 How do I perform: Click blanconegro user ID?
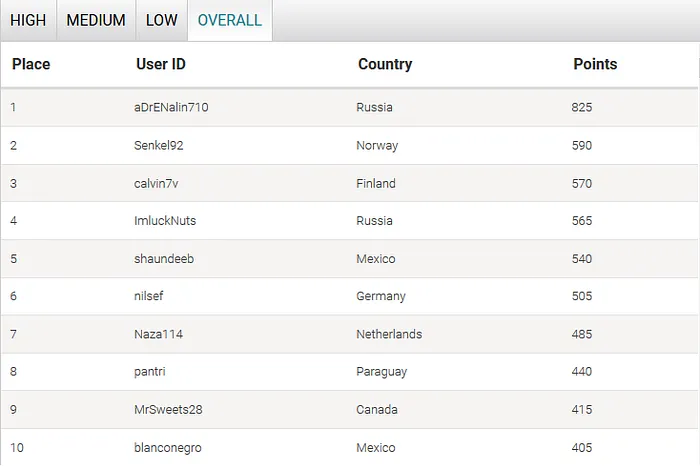[169, 447]
